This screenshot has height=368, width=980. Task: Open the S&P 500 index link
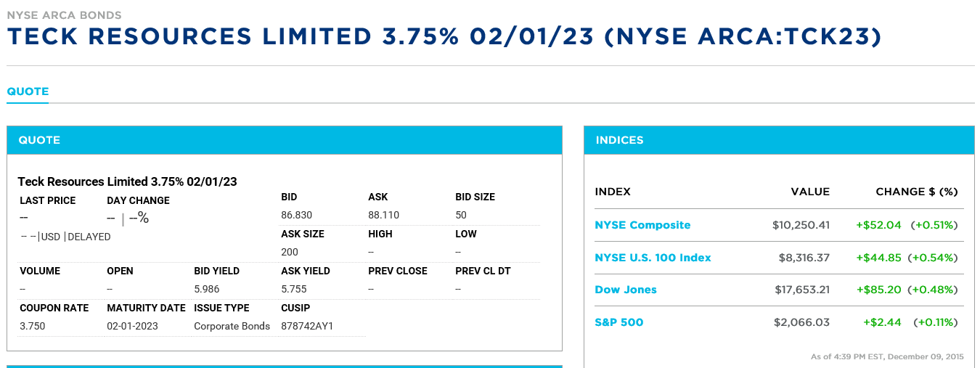[618, 322]
